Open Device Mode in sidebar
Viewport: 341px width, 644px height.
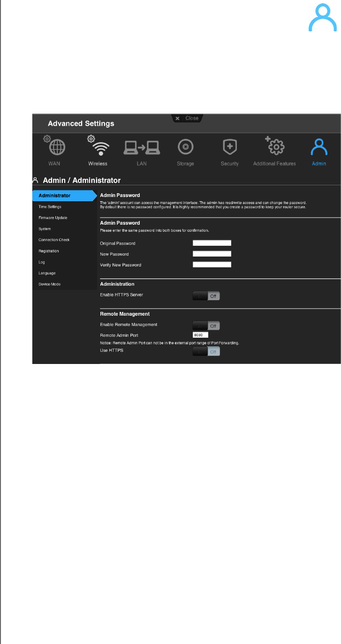coord(49,284)
